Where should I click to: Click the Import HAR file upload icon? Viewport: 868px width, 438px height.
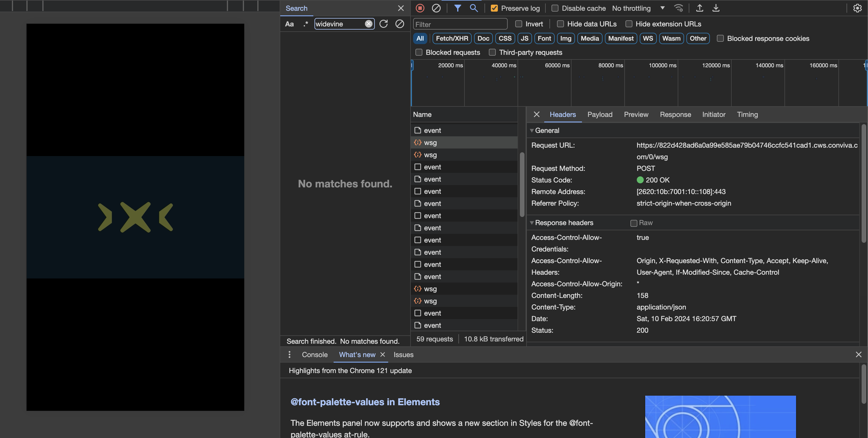699,8
